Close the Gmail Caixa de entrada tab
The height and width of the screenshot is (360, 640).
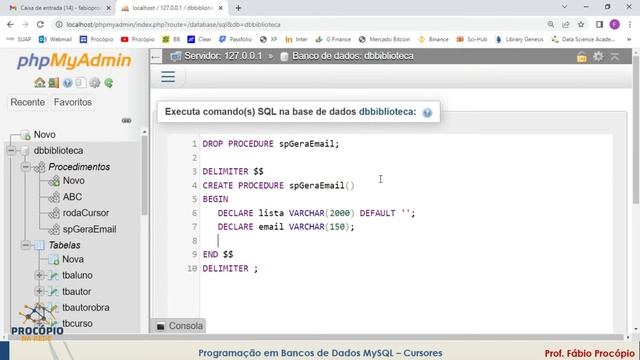point(109,8)
